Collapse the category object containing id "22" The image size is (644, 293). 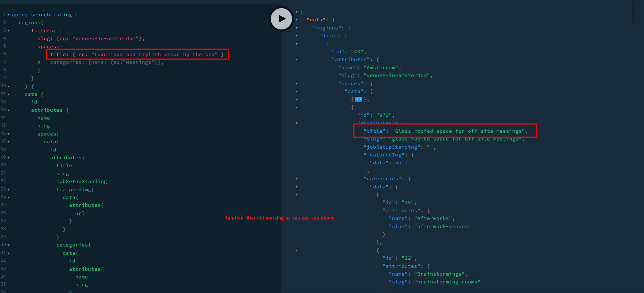click(x=297, y=250)
